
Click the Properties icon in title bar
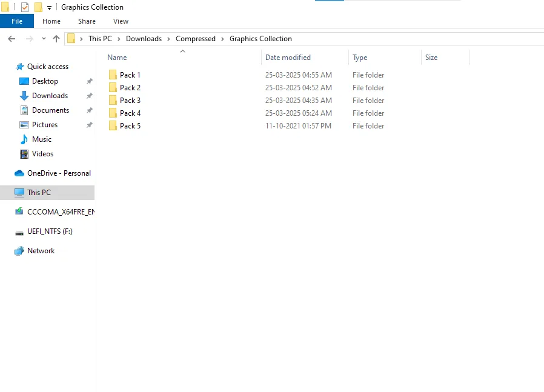click(x=25, y=7)
